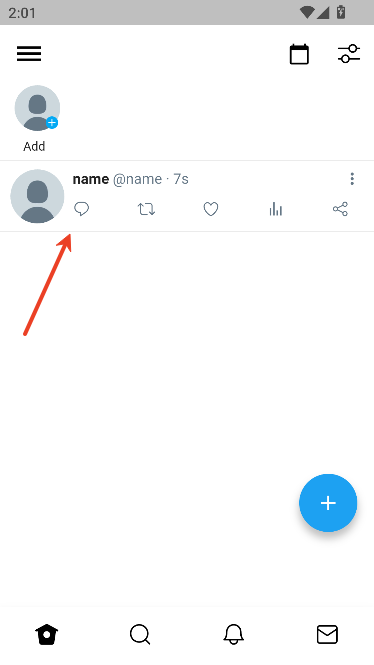Like the post with heart icon
This screenshot has width=374, height=665.
point(211,209)
